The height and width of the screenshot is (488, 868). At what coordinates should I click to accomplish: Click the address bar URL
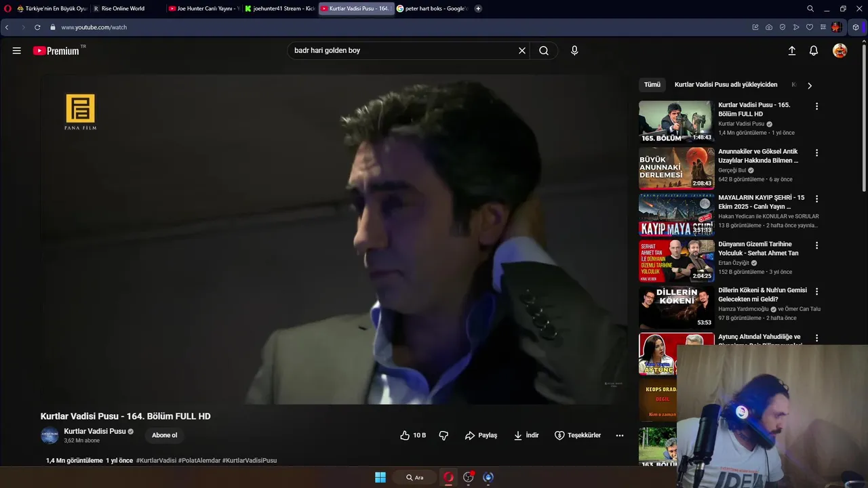[94, 27]
